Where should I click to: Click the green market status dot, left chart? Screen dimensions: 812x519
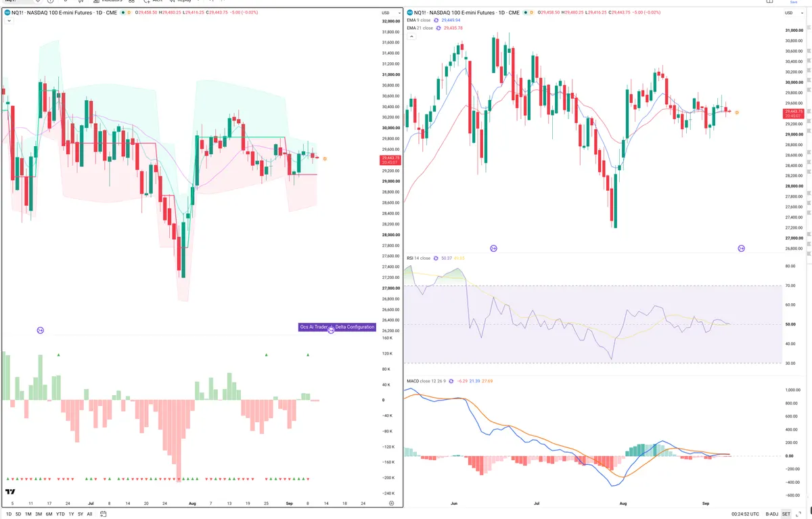122,13
